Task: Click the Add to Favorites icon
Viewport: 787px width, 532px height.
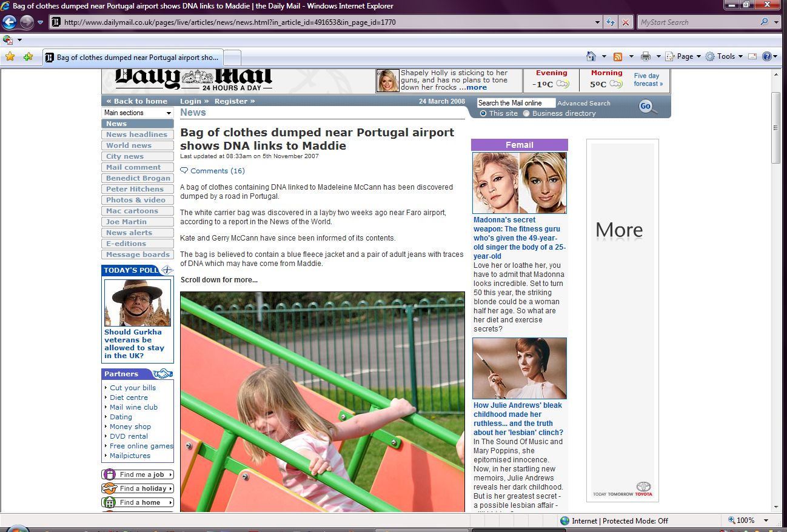Action: pyautogui.click(x=28, y=57)
